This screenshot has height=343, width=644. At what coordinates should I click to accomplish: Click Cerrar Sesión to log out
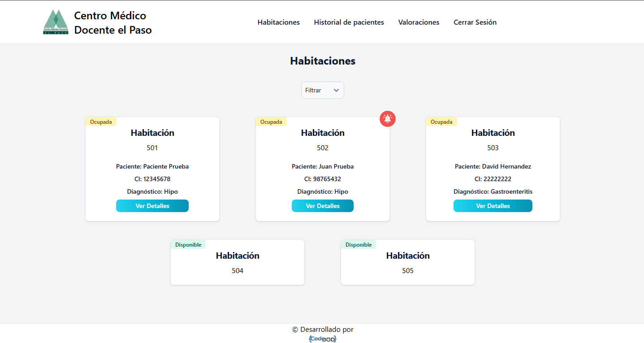point(475,22)
